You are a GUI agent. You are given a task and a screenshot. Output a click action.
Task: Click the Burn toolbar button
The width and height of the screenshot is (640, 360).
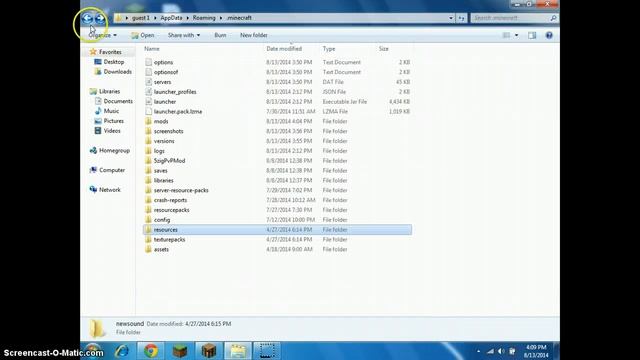220,35
